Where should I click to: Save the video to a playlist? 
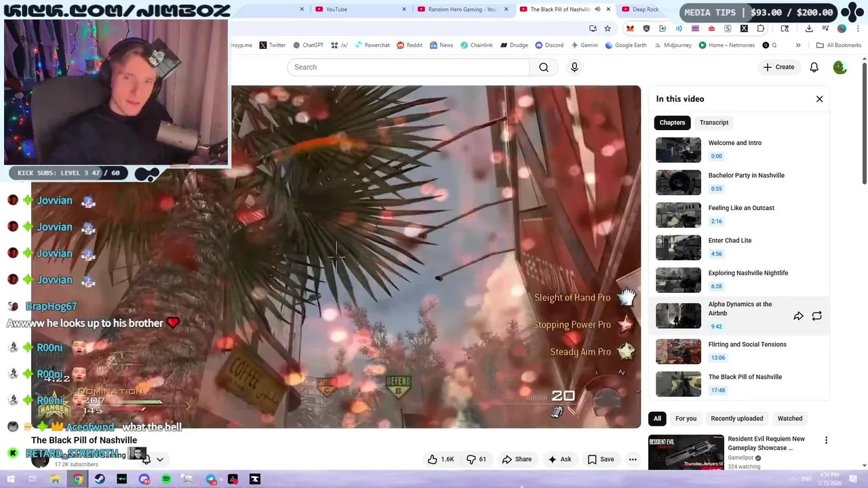coord(601,459)
